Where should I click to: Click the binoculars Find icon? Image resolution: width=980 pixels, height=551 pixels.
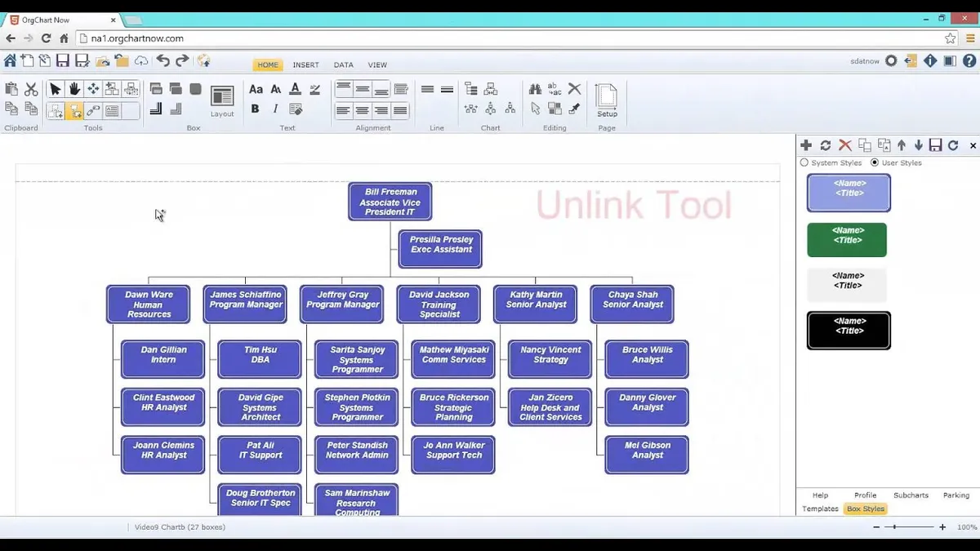[535, 89]
